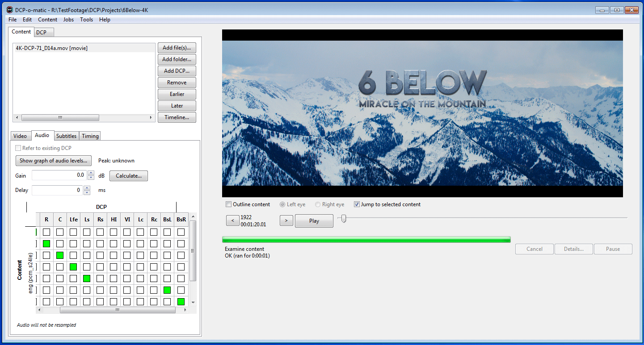Open the Help menu
644x345 pixels.
coord(105,20)
